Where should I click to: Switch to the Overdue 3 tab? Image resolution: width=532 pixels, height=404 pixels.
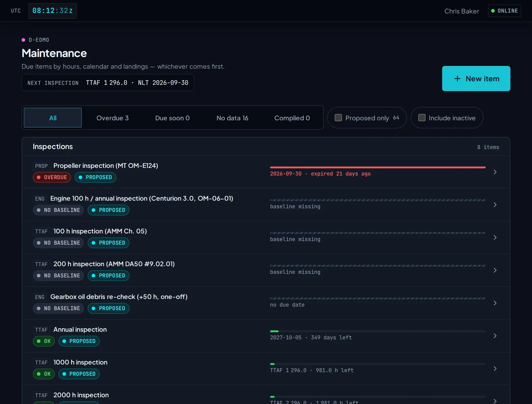click(112, 118)
